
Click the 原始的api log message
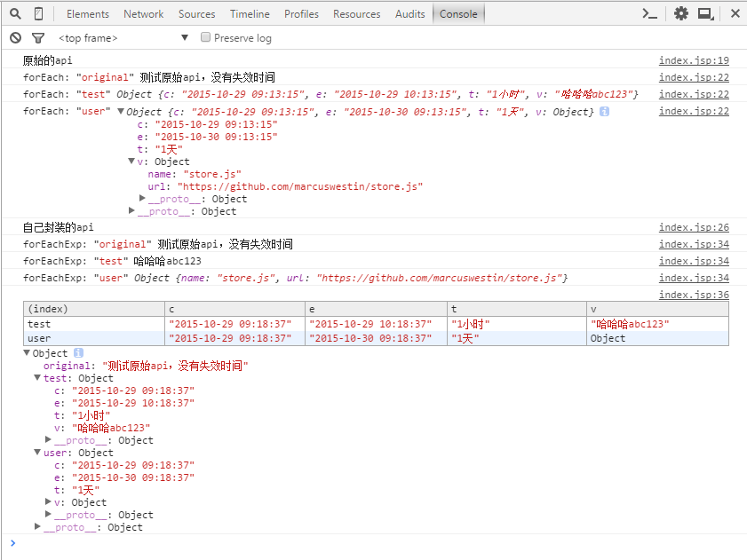[48, 60]
